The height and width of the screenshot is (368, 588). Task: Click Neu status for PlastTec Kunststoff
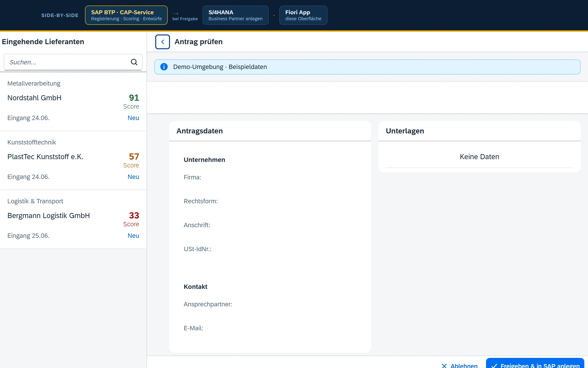point(133,177)
